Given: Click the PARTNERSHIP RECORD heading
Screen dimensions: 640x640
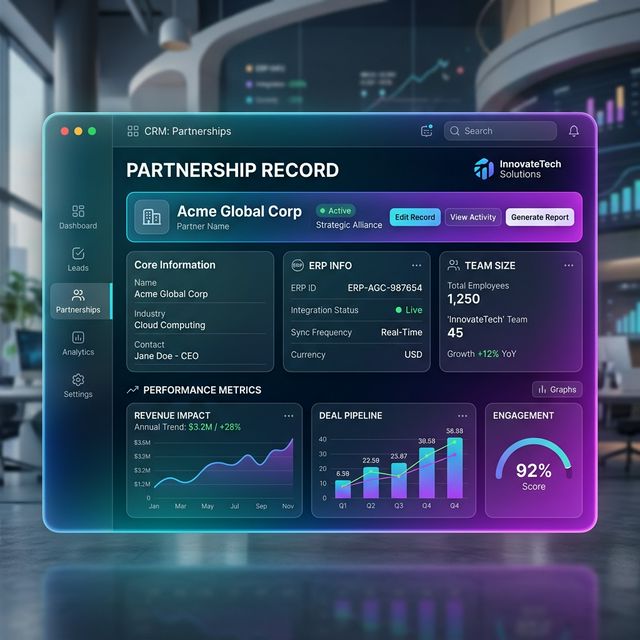Looking at the screenshot, I should click(x=232, y=170).
